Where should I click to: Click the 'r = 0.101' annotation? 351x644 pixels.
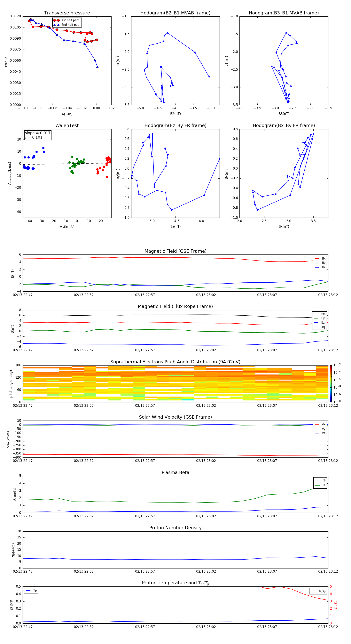(34, 137)
